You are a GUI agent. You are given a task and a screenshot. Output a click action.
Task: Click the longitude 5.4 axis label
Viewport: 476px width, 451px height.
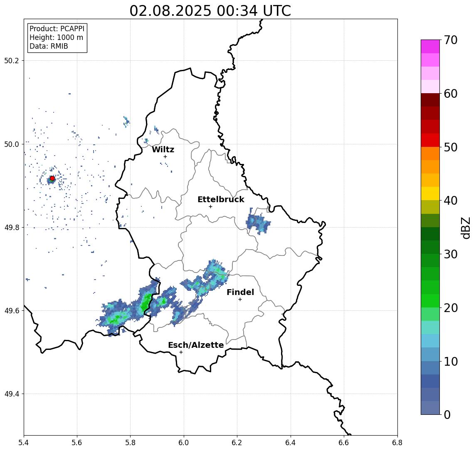pyautogui.click(x=24, y=443)
